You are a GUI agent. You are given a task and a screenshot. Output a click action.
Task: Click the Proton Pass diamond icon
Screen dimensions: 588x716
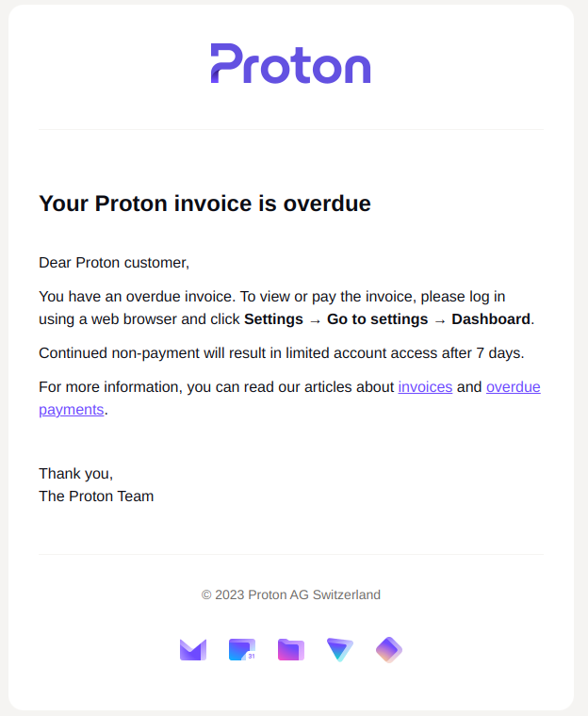pos(389,650)
